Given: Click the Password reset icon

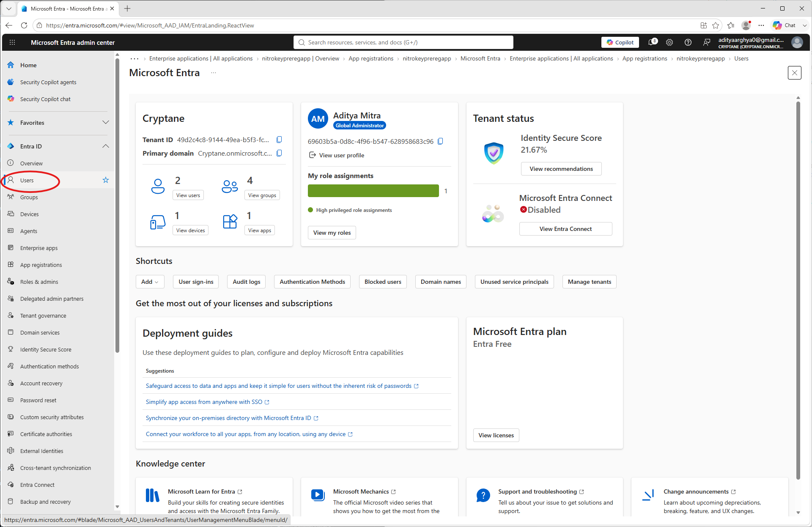Looking at the screenshot, I should (11, 400).
